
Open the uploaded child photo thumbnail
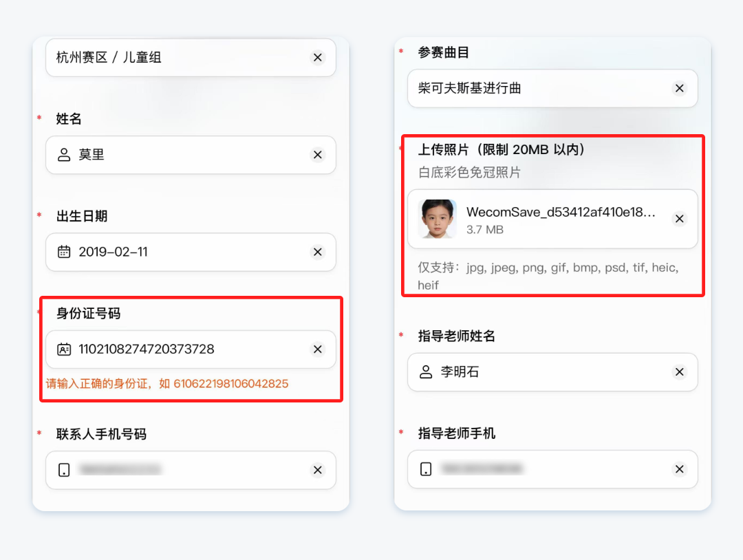(x=438, y=219)
